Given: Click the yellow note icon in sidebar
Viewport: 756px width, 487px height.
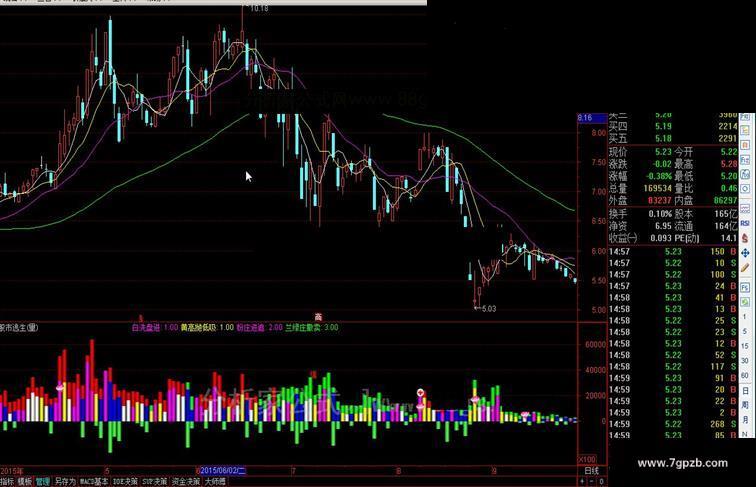Looking at the screenshot, I should point(745,130).
